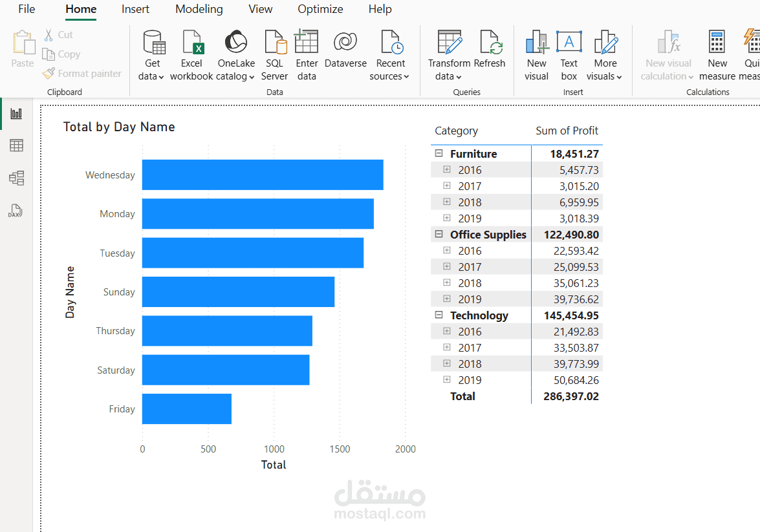Switch to the Modeling tab

199,9
